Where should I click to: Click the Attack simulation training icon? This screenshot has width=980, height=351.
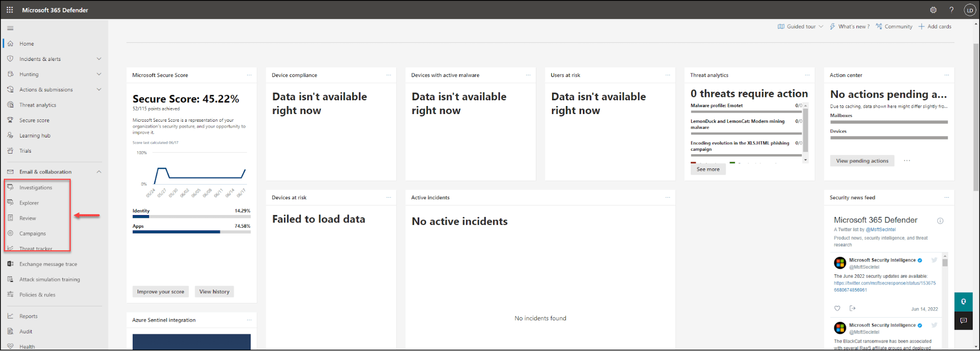tap(10, 279)
